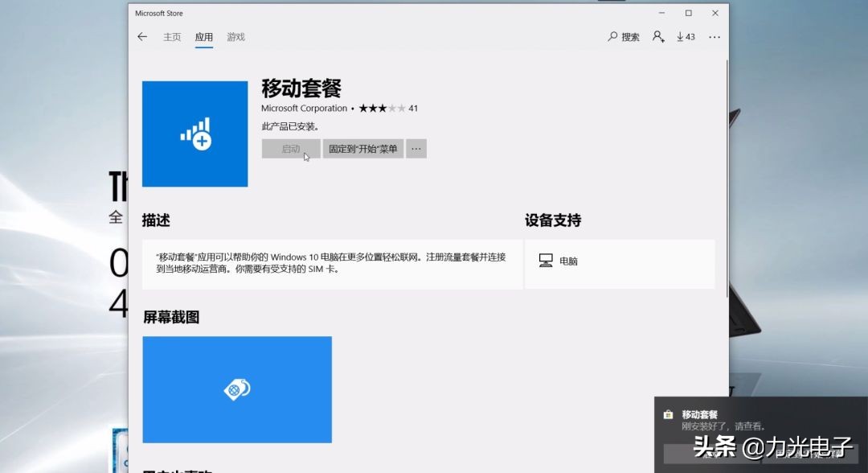Switch to the 游戏 tab
This screenshot has height=473, width=868.
pos(235,36)
